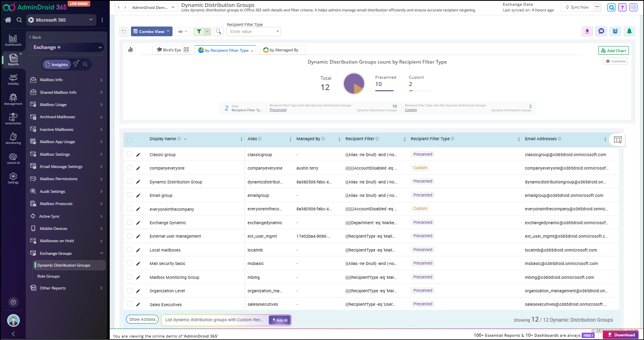644x340 pixels.
Task: Check the box for everyoneinthecompany row
Action: [129, 209]
